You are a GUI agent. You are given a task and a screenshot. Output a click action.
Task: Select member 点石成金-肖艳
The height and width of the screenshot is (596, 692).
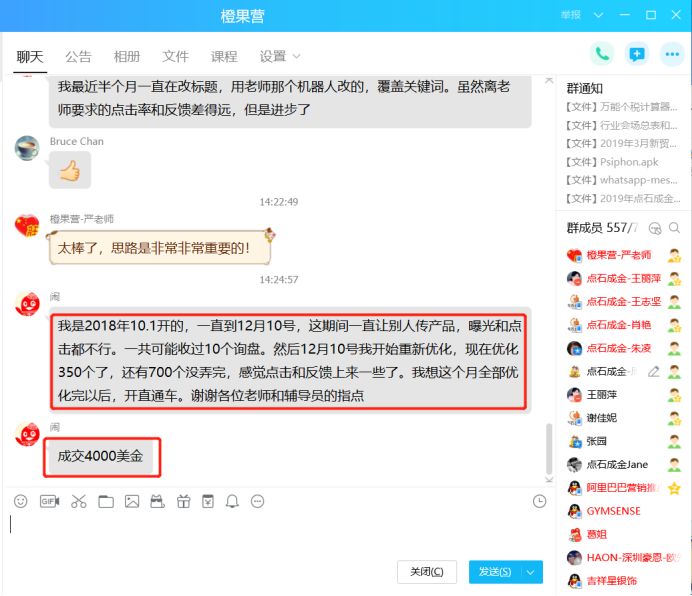623,325
